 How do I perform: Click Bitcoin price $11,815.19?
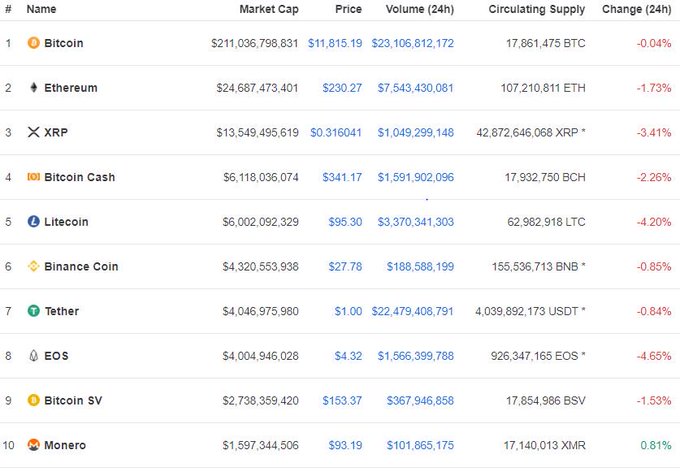pos(335,43)
